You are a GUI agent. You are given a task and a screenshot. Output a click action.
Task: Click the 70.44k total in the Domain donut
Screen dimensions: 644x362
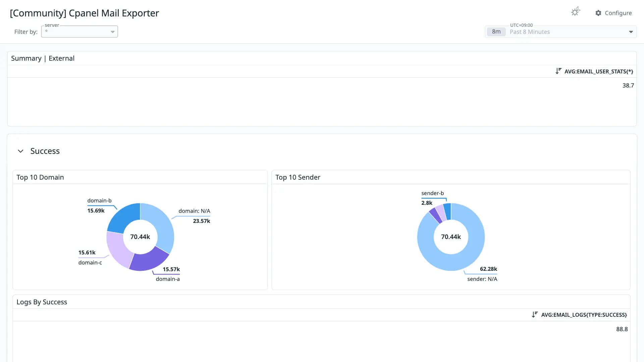pyautogui.click(x=140, y=237)
